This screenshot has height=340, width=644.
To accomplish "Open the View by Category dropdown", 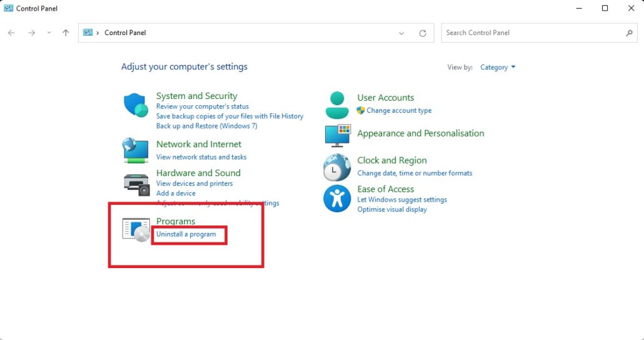I will (x=498, y=68).
